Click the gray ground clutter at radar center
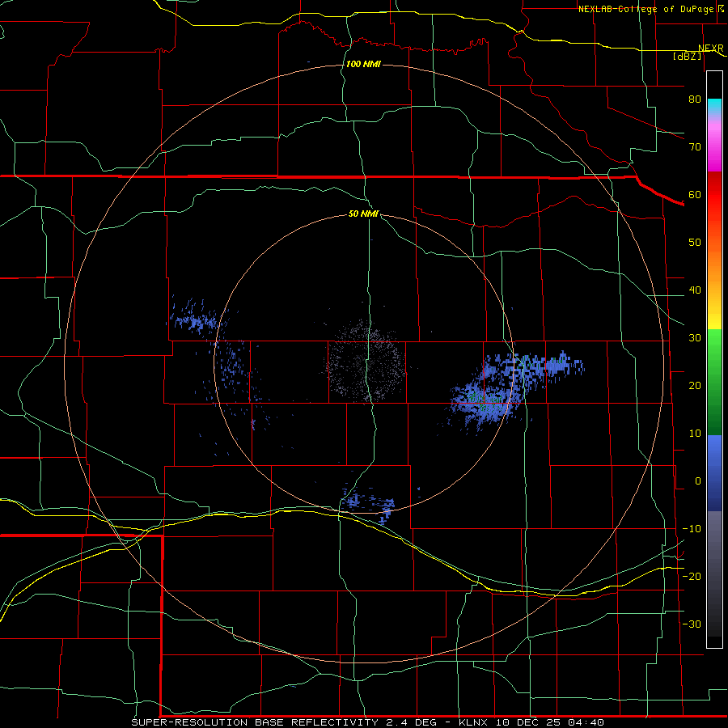This screenshot has height=728, width=728. (365, 361)
